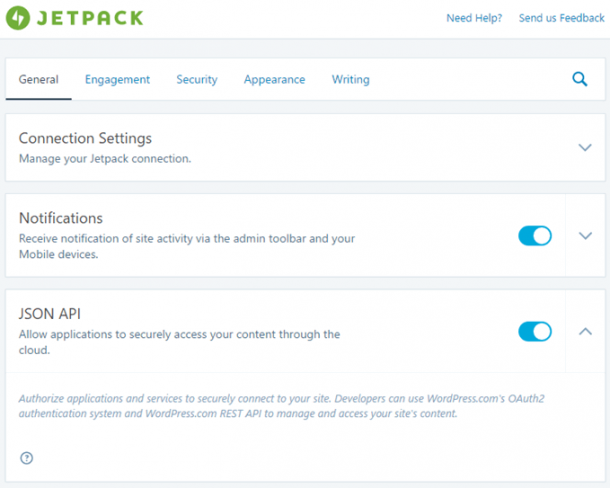Click the Send us Feedback link

562,18
